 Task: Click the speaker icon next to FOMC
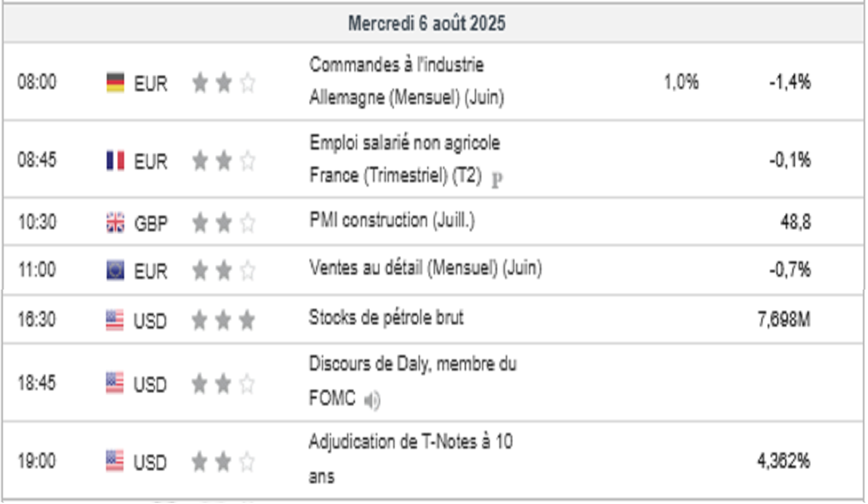click(x=373, y=400)
